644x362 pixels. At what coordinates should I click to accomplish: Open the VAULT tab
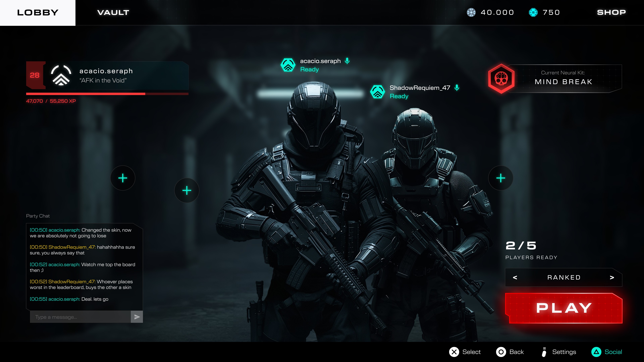click(x=113, y=13)
